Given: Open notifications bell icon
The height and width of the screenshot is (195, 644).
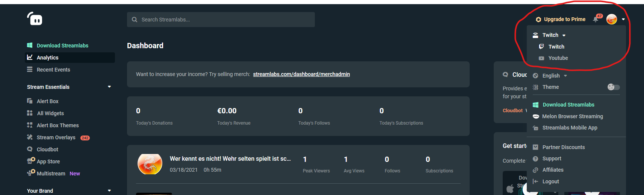Looking at the screenshot, I should pyautogui.click(x=596, y=19).
